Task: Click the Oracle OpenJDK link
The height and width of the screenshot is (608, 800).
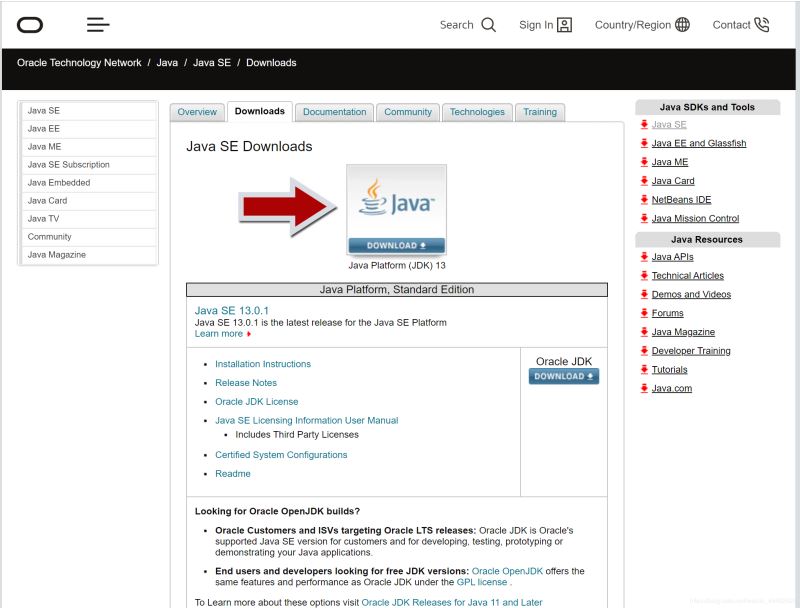Action: tap(507, 571)
